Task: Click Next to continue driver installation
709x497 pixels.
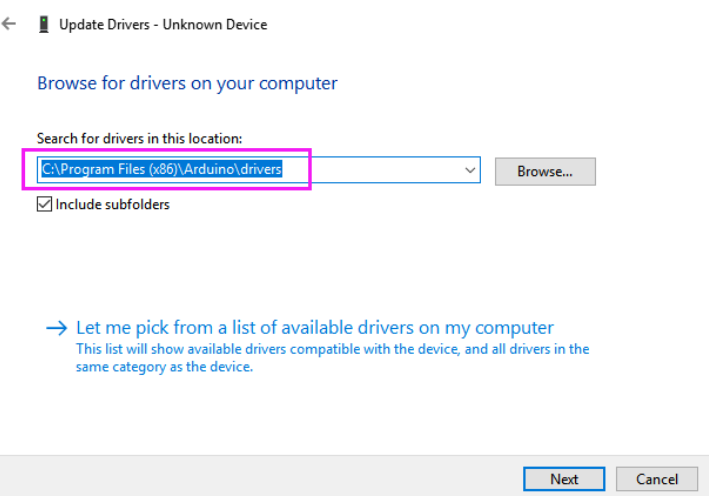Action: [564, 479]
